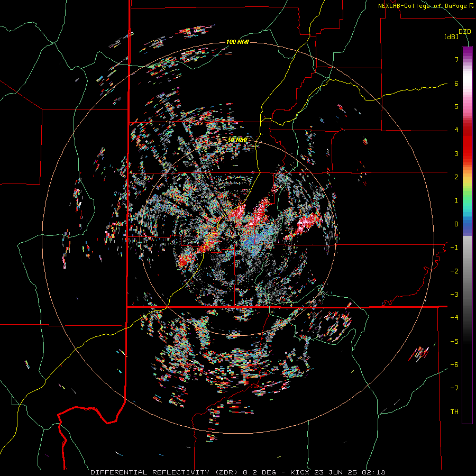Click the -5 value on the scale
Image resolution: width=476 pixels, height=476 pixels.
454,342
